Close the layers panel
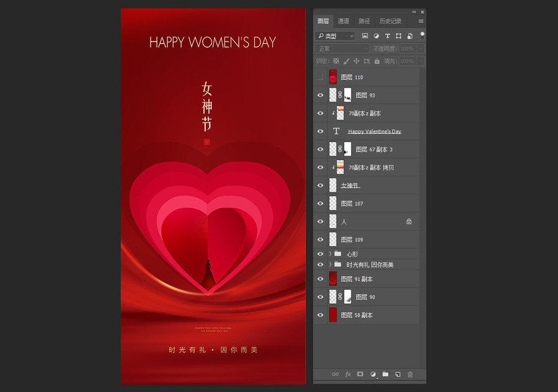 (x=422, y=12)
